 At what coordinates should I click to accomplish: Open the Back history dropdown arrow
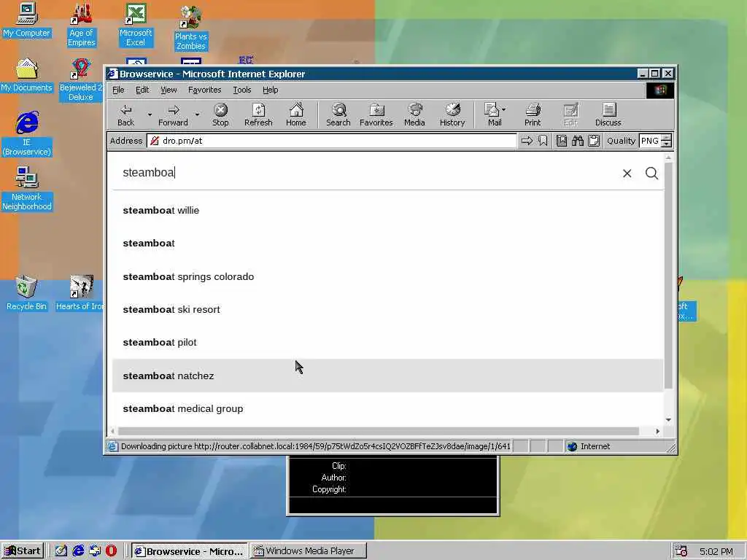pos(150,114)
